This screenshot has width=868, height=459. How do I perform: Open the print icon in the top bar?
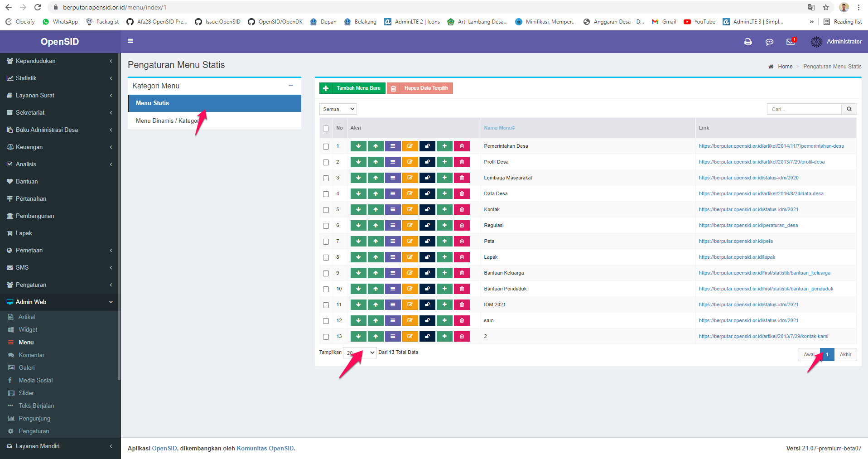tap(747, 42)
